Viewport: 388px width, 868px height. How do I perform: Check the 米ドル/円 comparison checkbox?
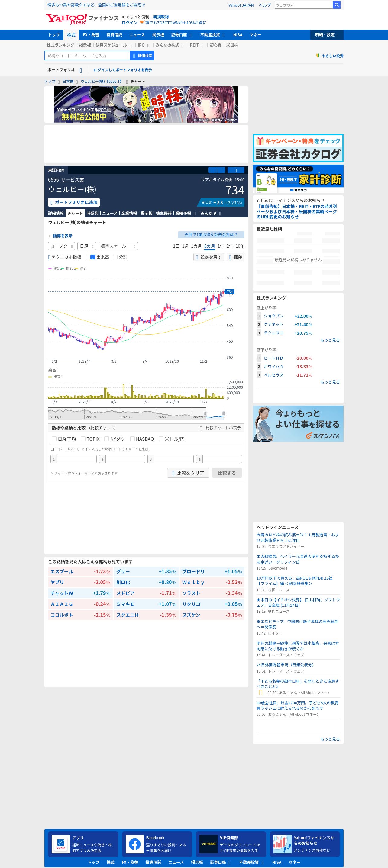[x=161, y=439]
